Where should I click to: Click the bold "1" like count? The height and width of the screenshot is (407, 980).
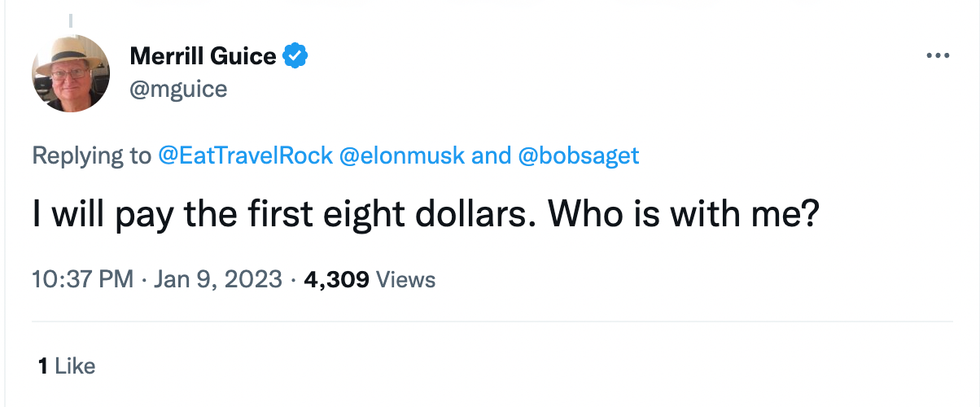tap(42, 366)
